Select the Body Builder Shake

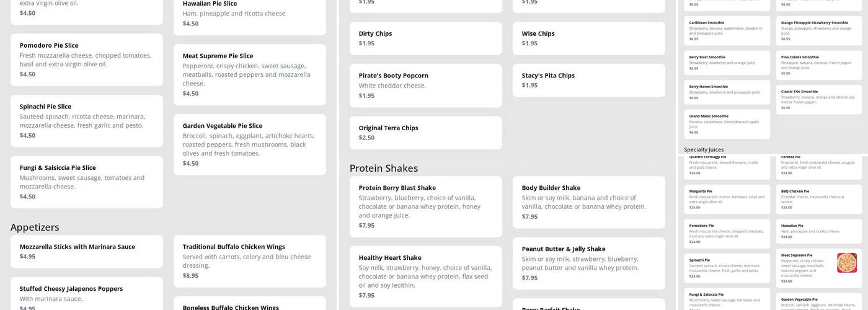tap(588, 201)
